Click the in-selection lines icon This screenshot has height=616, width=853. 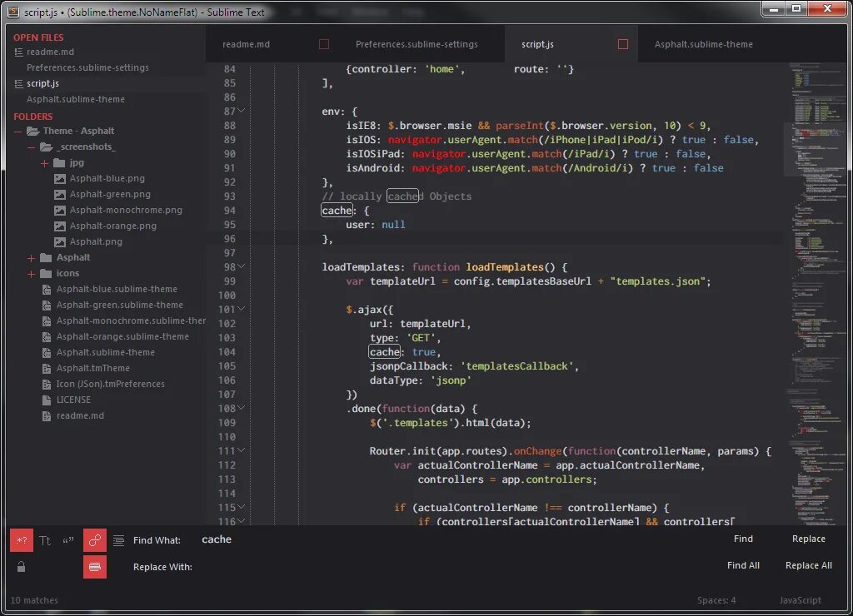[x=118, y=540]
